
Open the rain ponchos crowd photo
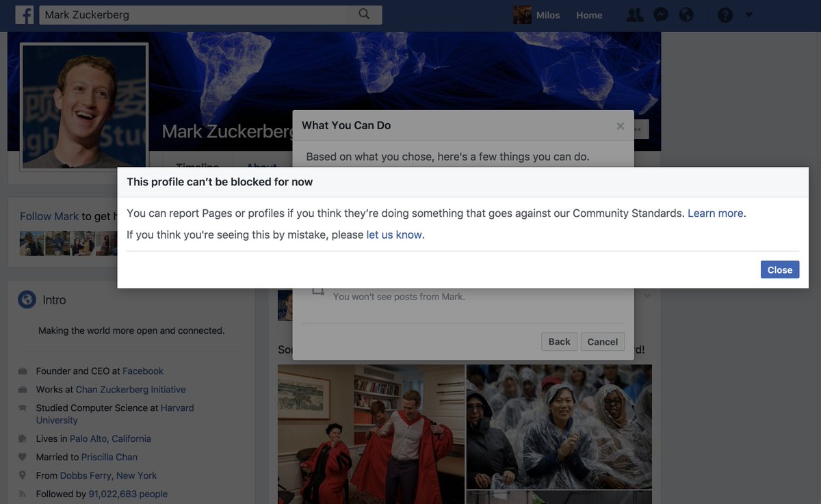click(559, 427)
